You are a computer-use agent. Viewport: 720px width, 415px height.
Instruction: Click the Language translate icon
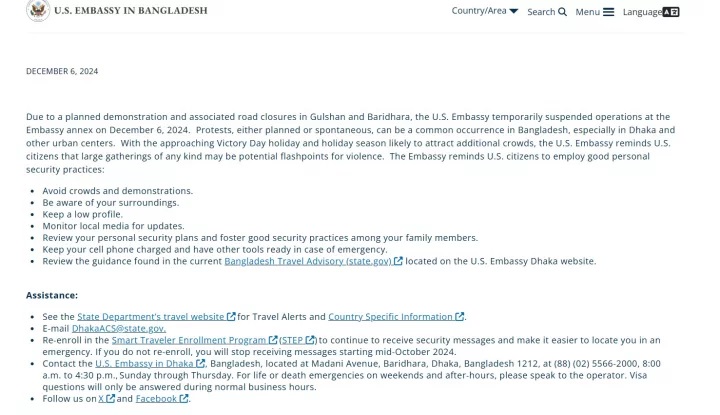click(671, 12)
